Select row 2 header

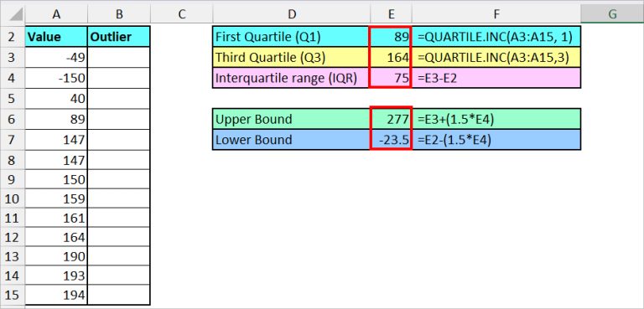click(x=13, y=37)
